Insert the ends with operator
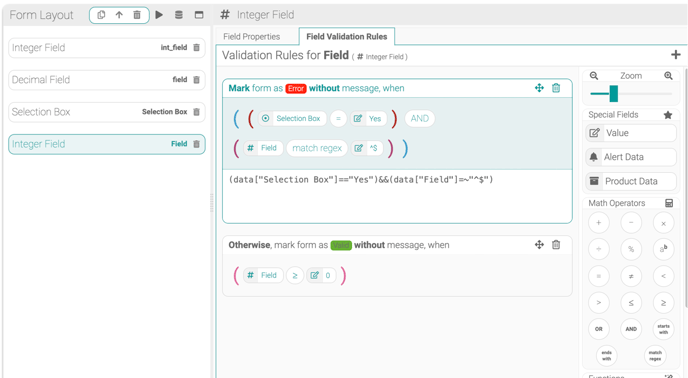 point(606,356)
